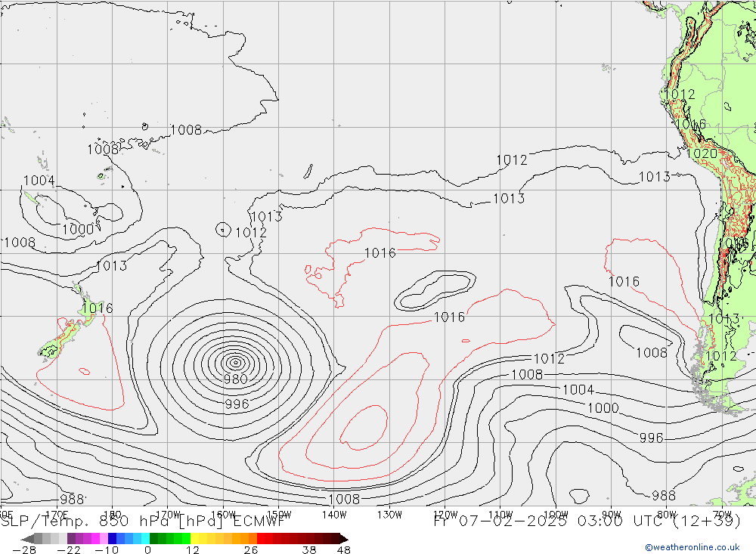Image resolution: width=756 pixels, height=554 pixels.
Task: Pick the dark blue swatch in temperature legend
Action: pyautogui.click(x=112, y=539)
